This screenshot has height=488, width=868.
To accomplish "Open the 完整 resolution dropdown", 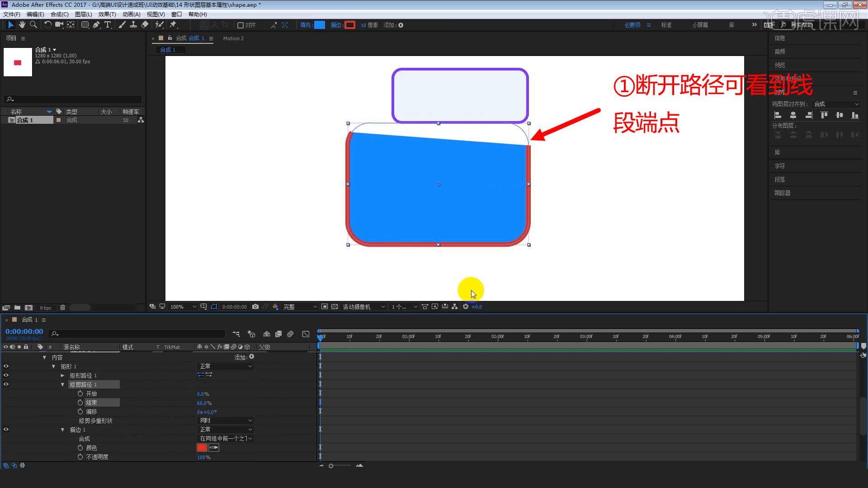I will [x=300, y=307].
